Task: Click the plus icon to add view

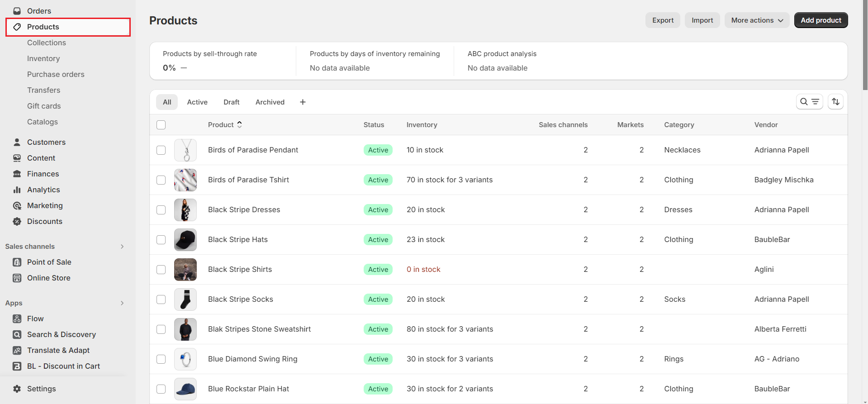Action: point(303,102)
